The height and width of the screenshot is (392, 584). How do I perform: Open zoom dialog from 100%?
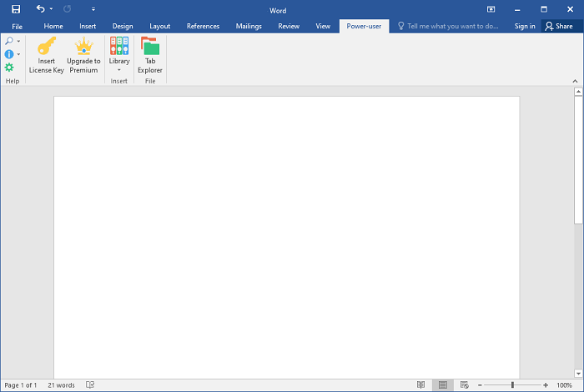tap(564, 385)
